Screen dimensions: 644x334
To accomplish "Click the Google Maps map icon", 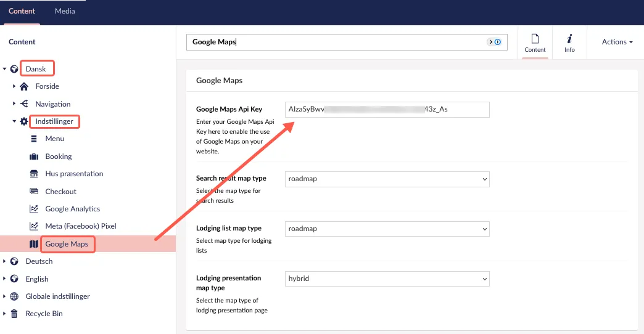I will [x=34, y=244].
